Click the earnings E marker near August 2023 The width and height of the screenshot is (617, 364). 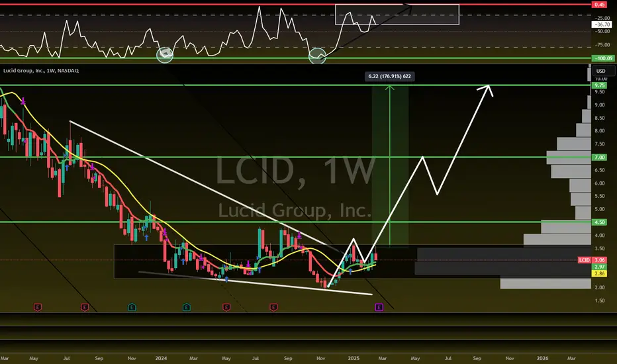(85, 307)
